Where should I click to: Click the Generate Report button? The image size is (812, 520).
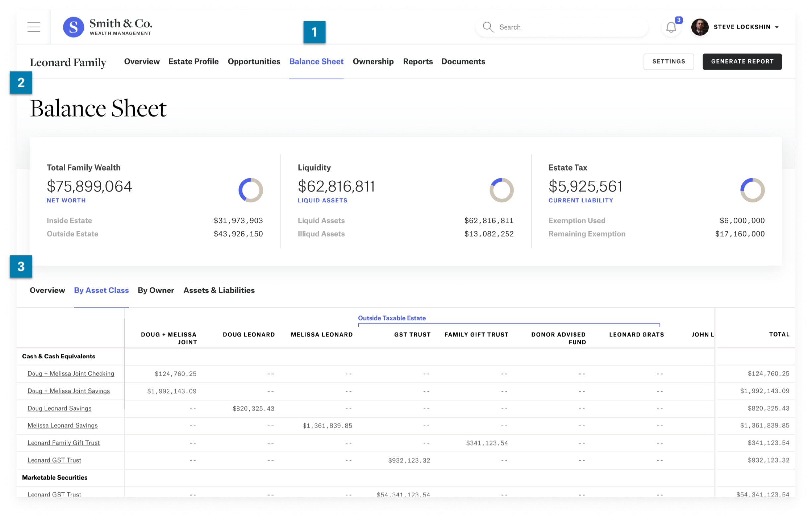(x=742, y=61)
